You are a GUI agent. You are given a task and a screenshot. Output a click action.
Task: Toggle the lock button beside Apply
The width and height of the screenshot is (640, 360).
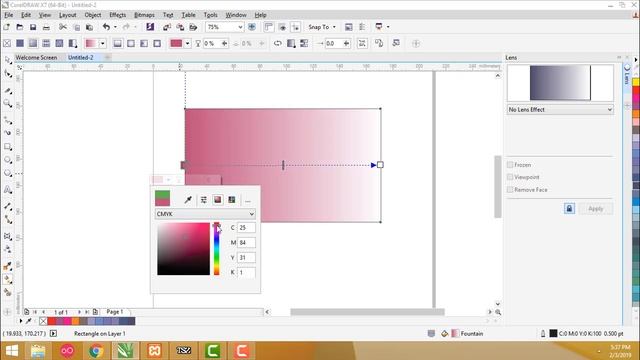point(569,209)
